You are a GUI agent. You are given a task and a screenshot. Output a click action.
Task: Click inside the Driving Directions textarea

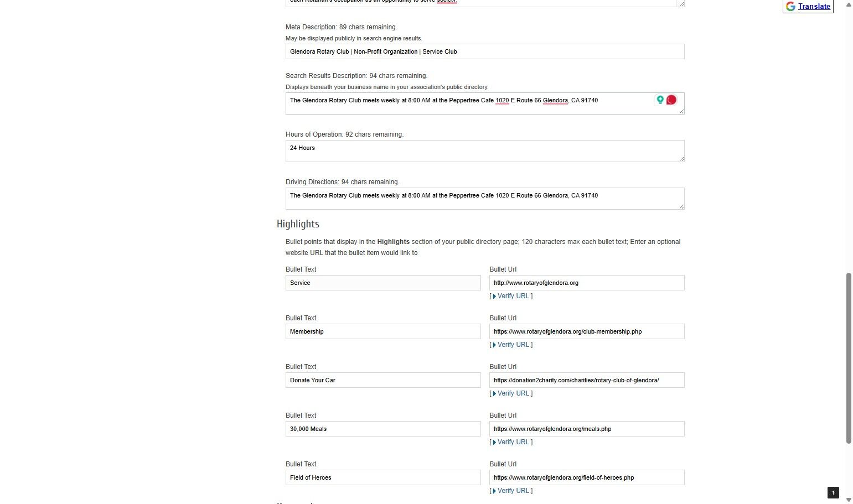point(485,199)
